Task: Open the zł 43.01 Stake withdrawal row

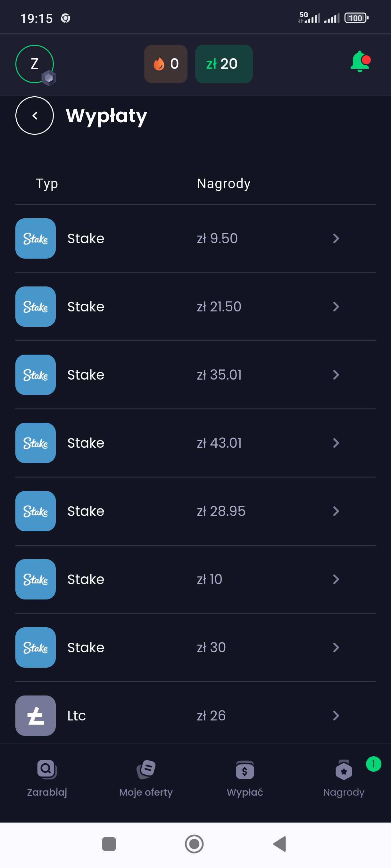Action: click(195, 443)
